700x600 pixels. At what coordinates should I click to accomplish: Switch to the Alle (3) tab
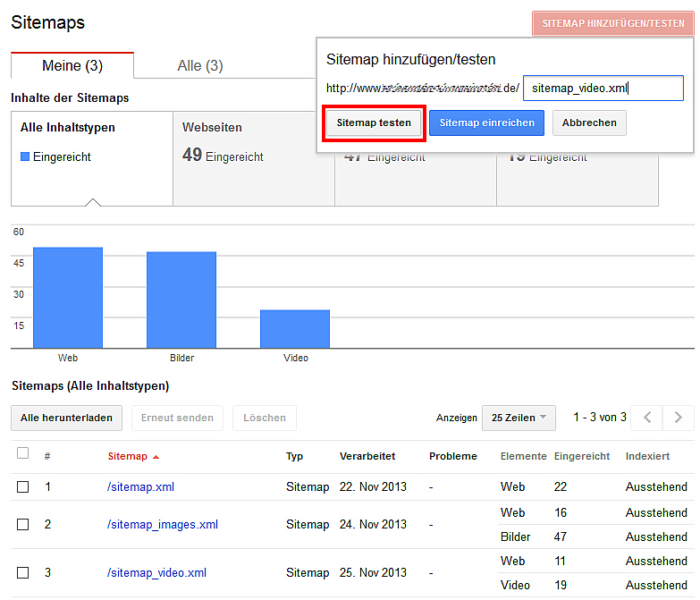tap(200, 65)
